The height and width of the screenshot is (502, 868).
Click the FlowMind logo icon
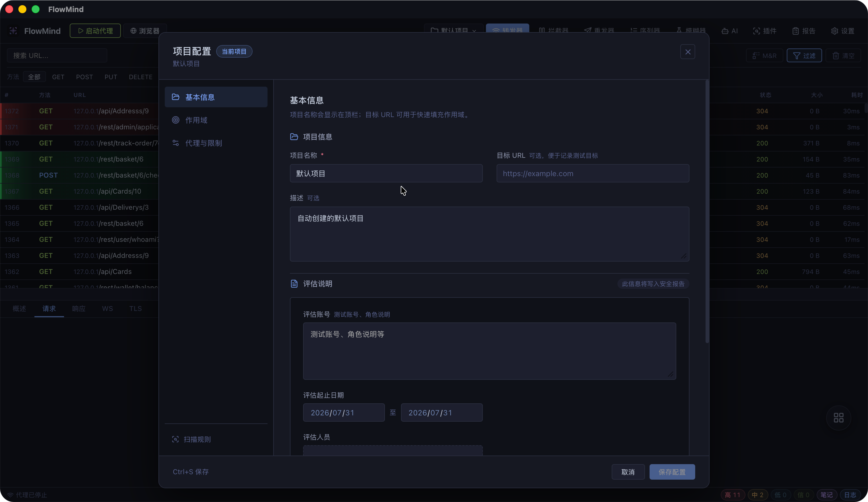click(x=13, y=31)
